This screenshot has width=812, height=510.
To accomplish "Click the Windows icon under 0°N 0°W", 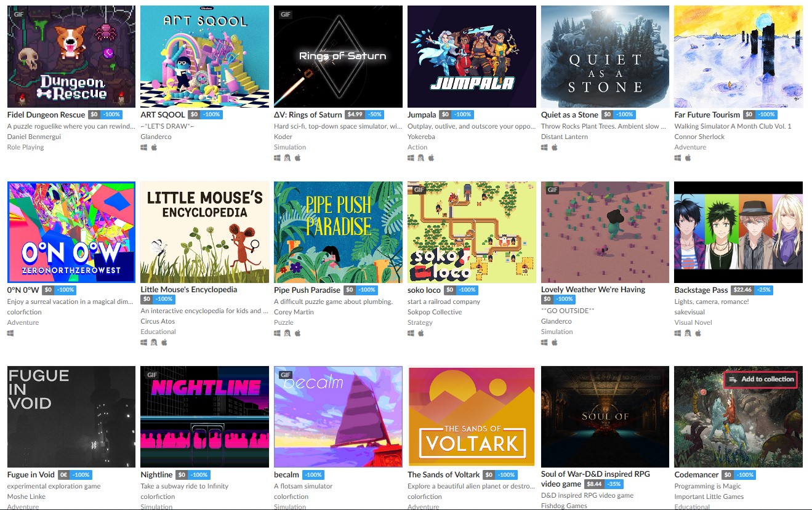I will point(10,333).
